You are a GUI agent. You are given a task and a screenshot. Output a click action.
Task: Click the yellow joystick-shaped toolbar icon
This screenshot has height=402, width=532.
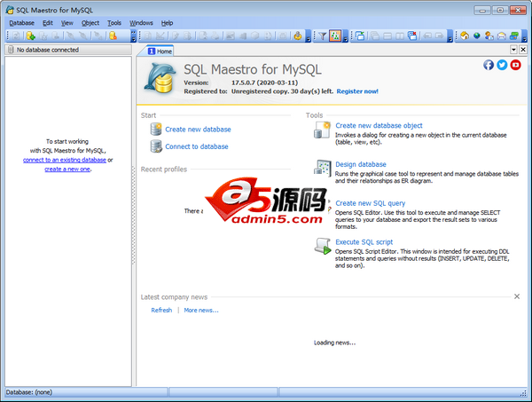(x=298, y=35)
